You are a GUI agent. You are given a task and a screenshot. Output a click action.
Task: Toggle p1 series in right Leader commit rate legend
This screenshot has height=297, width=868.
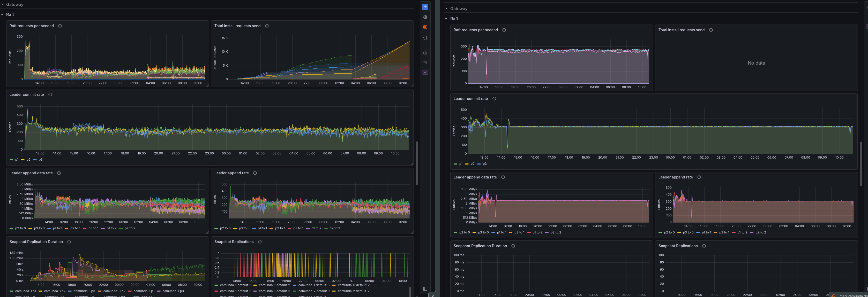pos(461,164)
